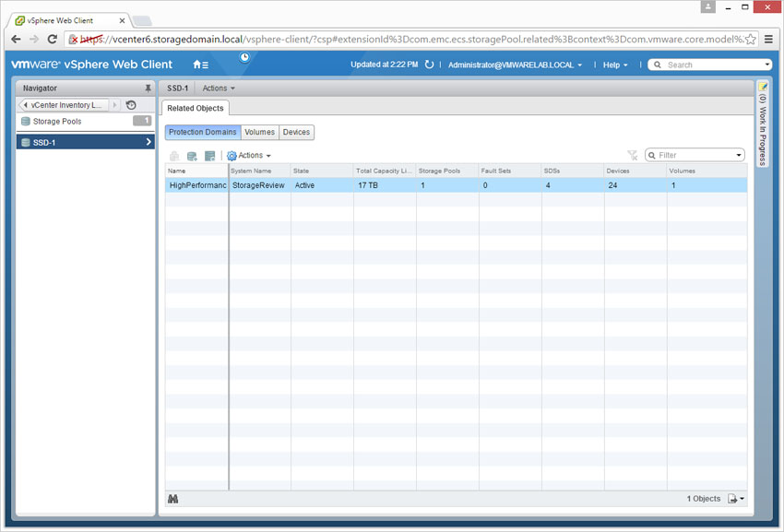This screenshot has height=532, width=784.
Task: Click the third table toolbar icon
Action: pos(210,156)
